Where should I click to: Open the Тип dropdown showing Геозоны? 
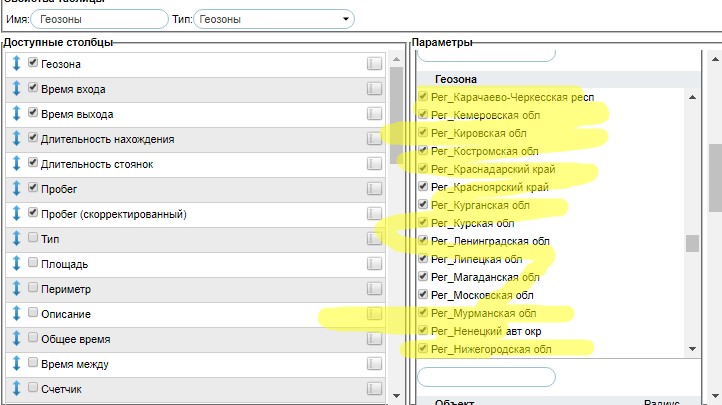(x=274, y=18)
